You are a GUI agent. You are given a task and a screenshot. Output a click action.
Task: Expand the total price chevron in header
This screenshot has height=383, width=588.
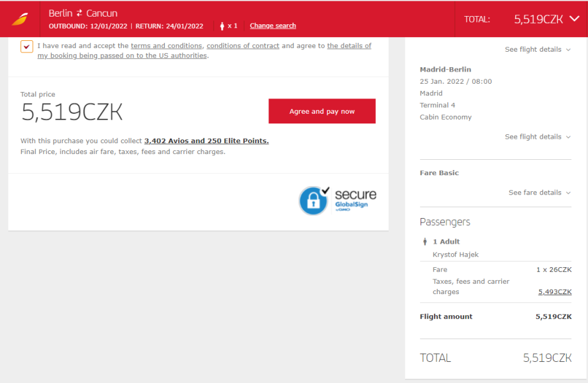click(x=574, y=19)
